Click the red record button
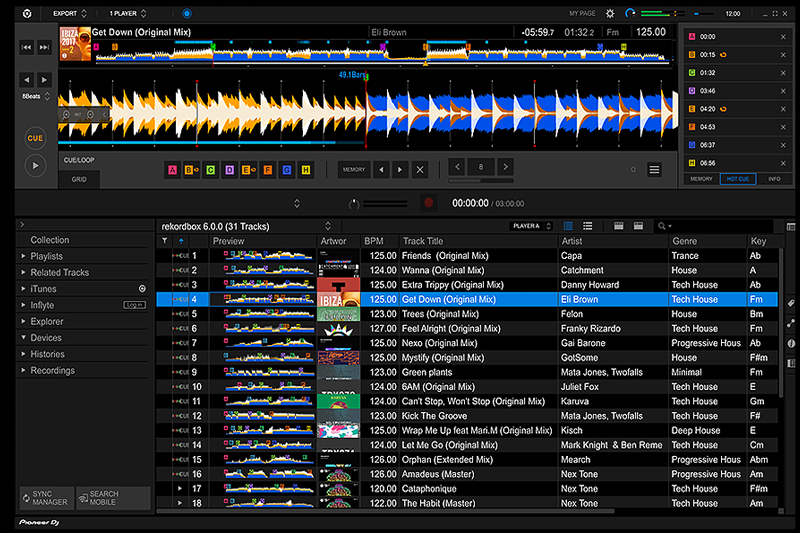This screenshot has width=800, height=533. coord(428,203)
